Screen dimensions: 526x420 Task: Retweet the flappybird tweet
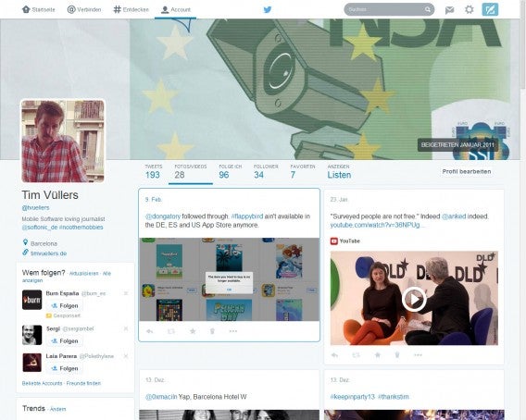click(171, 331)
